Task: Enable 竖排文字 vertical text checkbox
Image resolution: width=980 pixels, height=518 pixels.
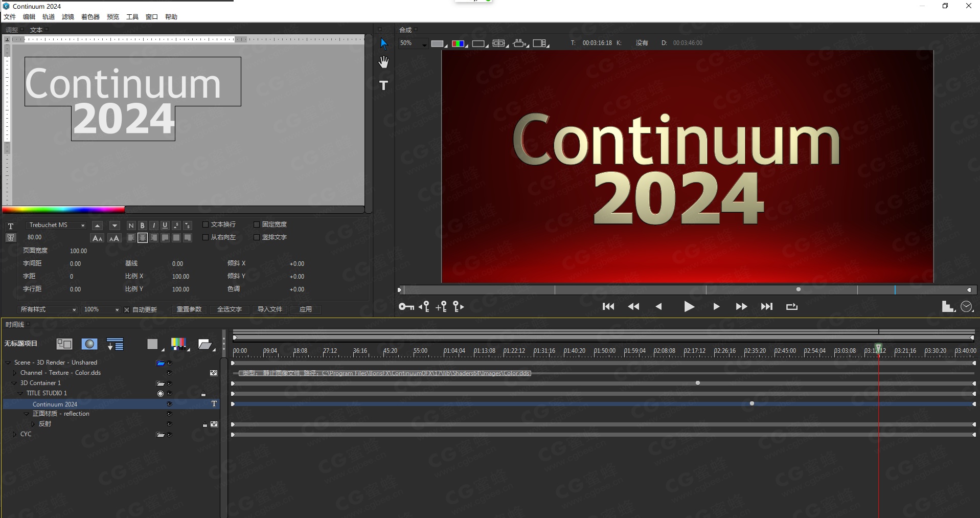Action: coord(257,237)
